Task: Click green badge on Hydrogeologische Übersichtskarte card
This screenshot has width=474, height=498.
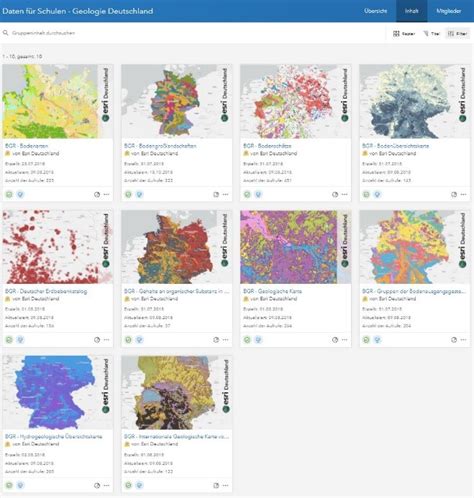Action: click(9, 485)
